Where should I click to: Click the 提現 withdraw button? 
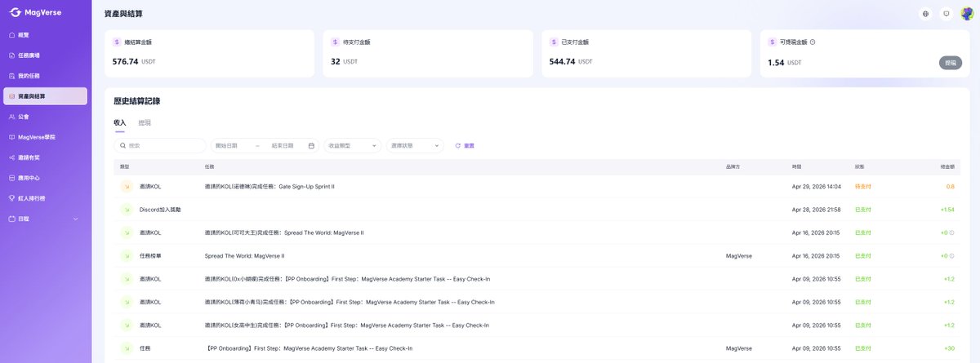coord(951,63)
